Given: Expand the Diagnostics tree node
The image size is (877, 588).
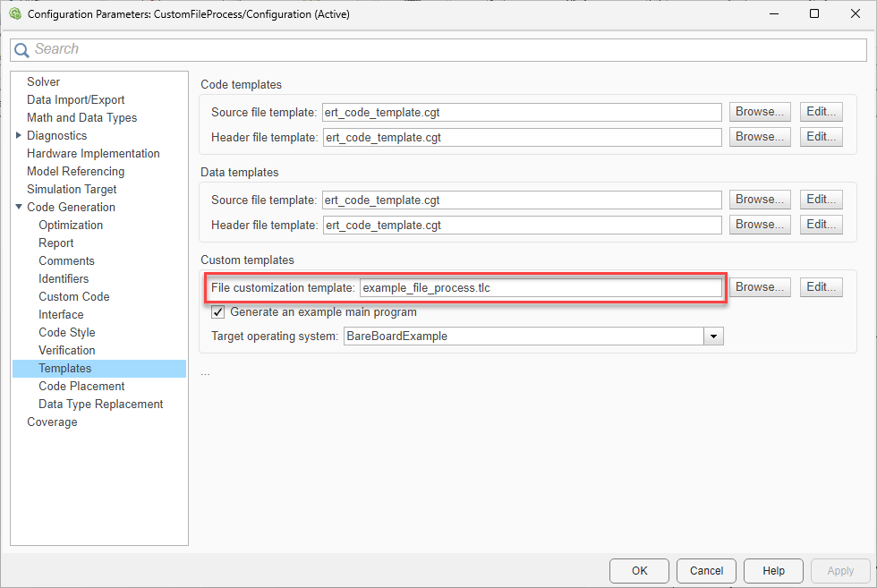Looking at the screenshot, I should click(x=19, y=135).
